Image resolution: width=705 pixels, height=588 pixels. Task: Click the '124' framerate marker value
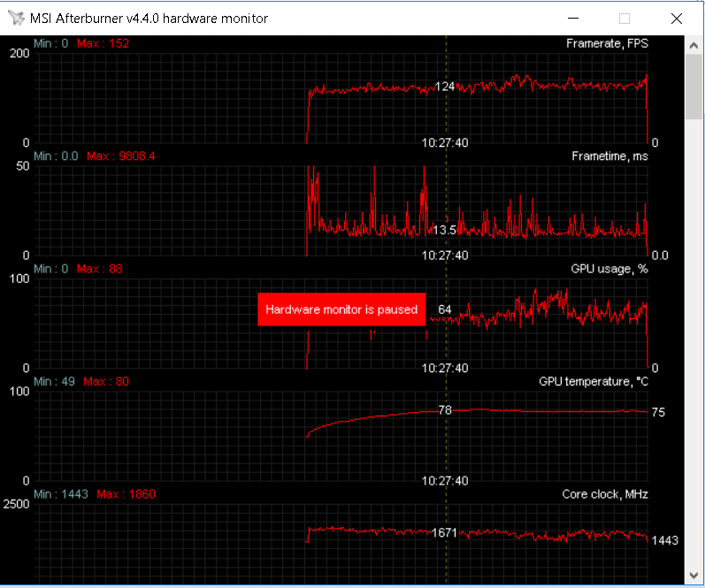(x=445, y=87)
